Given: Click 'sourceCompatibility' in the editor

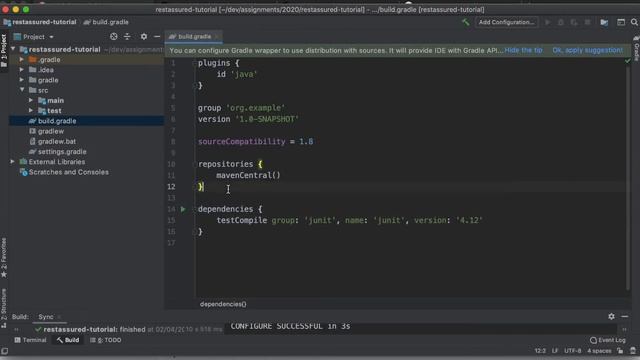Looking at the screenshot, I should [x=242, y=141].
